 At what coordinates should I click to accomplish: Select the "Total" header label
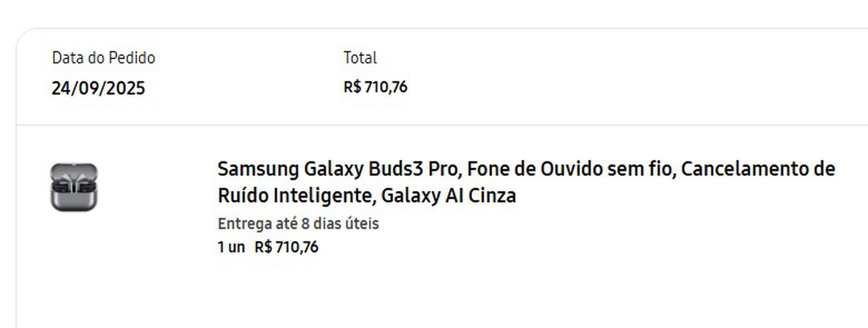pyautogui.click(x=360, y=58)
